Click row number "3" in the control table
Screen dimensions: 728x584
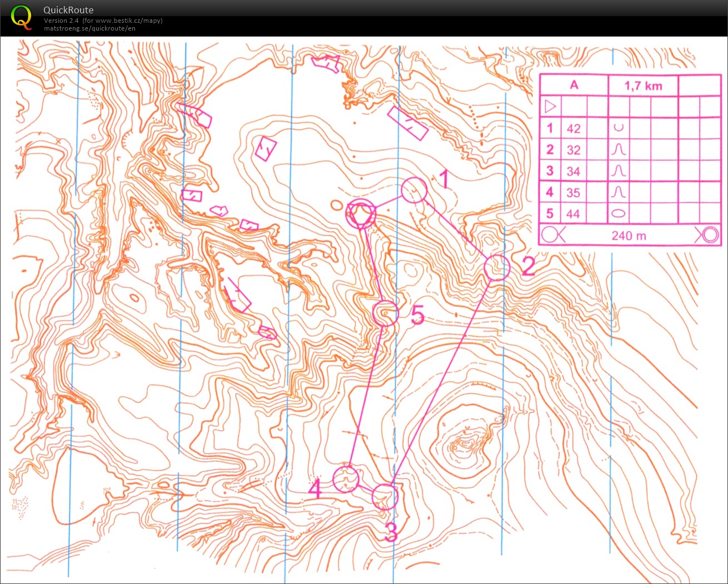(550, 171)
